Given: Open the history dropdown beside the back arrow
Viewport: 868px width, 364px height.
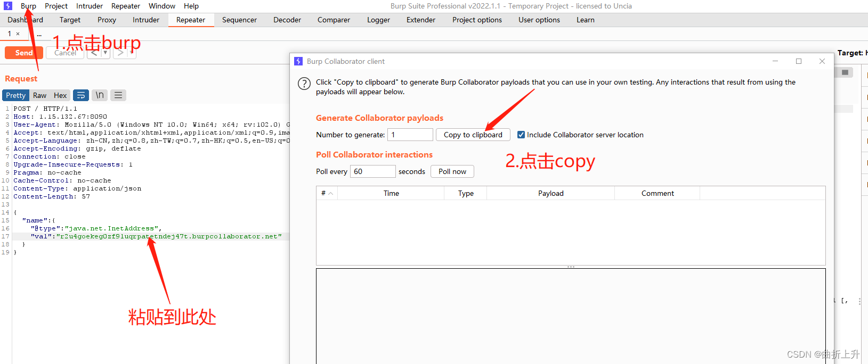Looking at the screenshot, I should point(106,53).
